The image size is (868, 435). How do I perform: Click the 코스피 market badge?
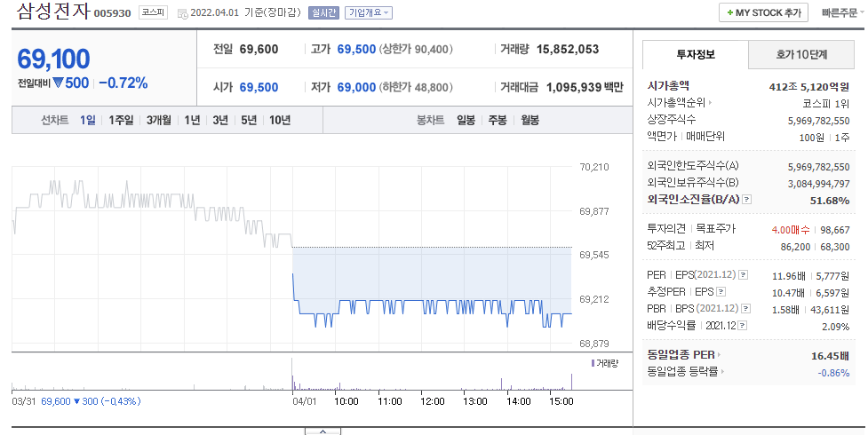(153, 12)
